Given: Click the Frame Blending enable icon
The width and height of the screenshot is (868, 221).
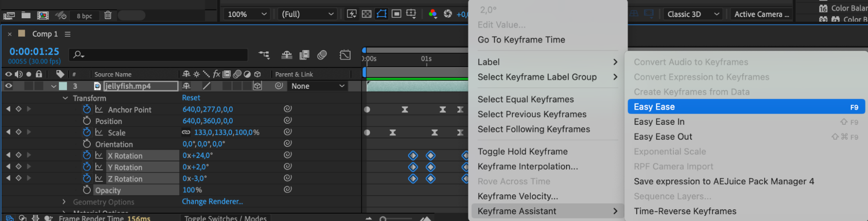Looking at the screenshot, I should pyautogui.click(x=304, y=55).
